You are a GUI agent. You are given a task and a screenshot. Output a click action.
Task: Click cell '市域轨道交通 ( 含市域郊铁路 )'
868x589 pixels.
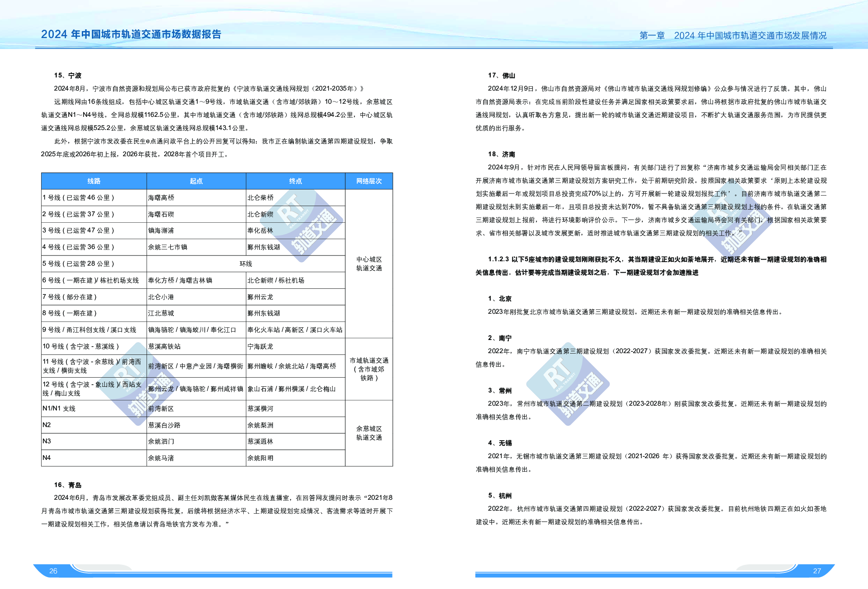click(x=369, y=369)
